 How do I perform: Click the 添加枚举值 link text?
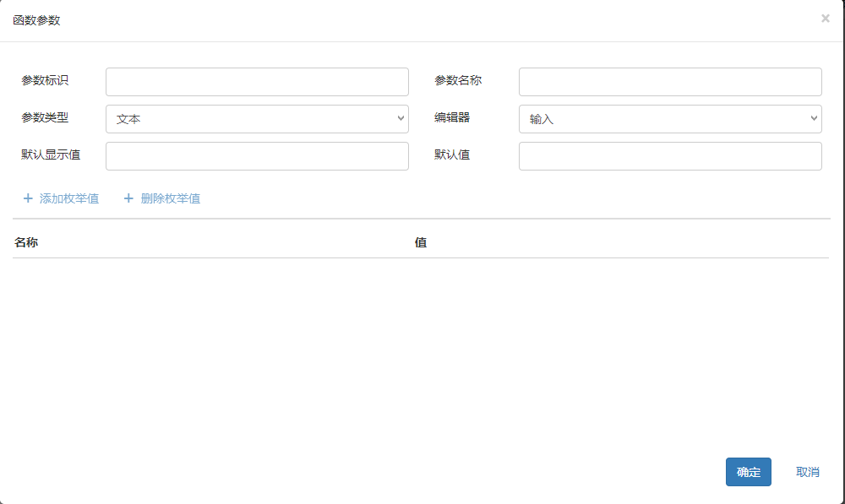pyautogui.click(x=69, y=198)
